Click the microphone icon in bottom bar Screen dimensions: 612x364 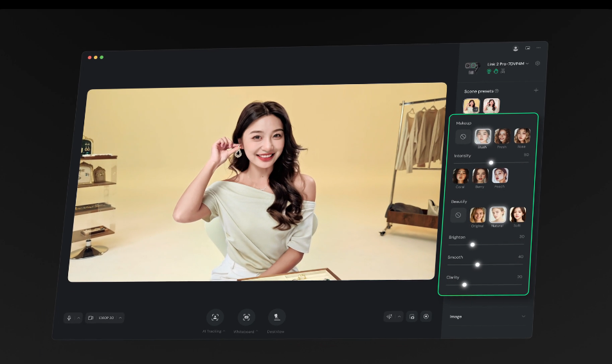coord(69,318)
